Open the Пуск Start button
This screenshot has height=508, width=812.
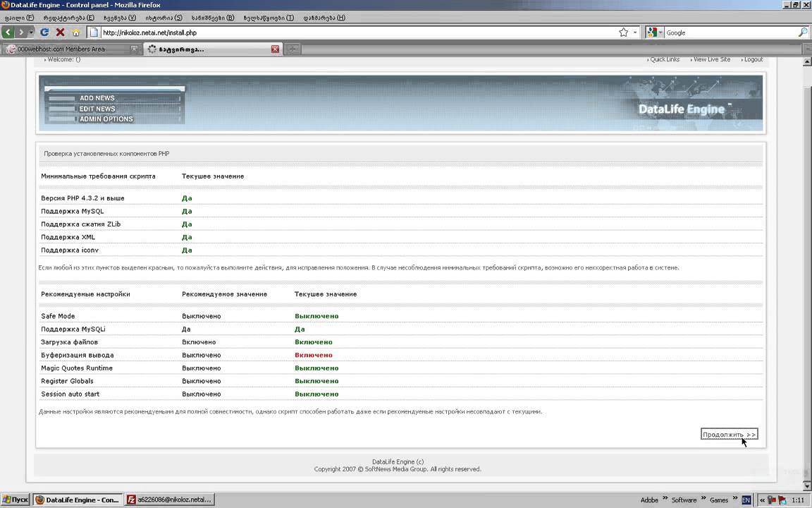pyautogui.click(x=16, y=500)
